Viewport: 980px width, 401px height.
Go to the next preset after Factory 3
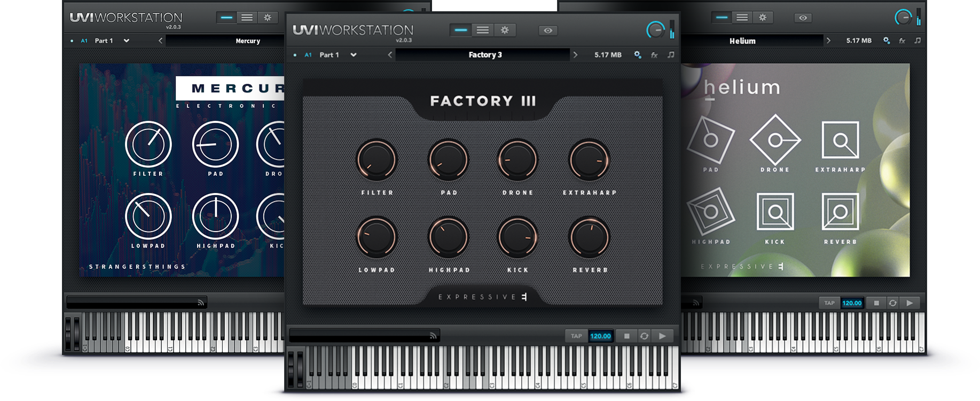pyautogui.click(x=575, y=55)
